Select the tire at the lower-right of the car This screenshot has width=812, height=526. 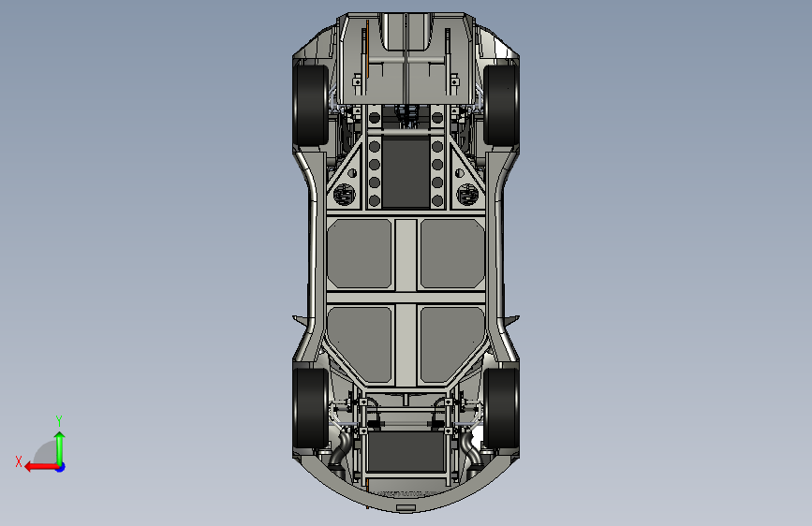point(501,408)
